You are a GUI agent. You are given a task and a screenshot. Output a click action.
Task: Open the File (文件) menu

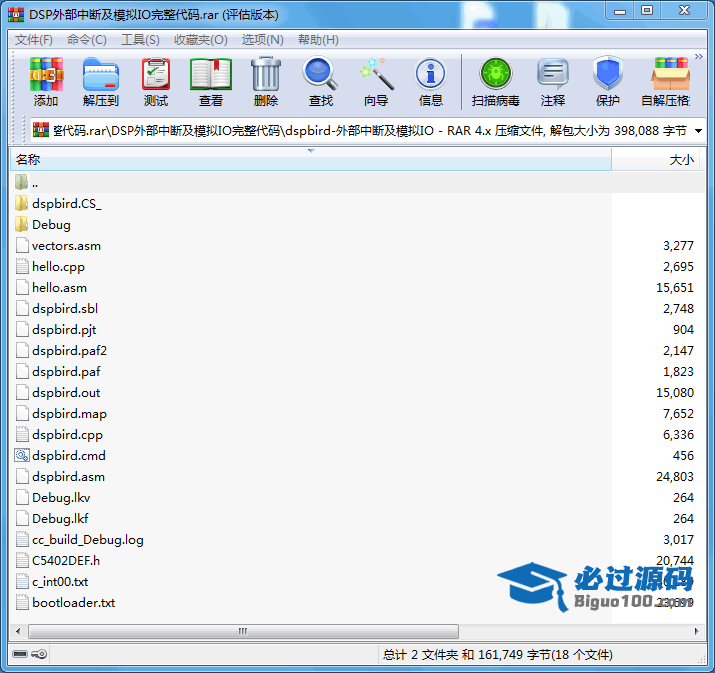34,40
